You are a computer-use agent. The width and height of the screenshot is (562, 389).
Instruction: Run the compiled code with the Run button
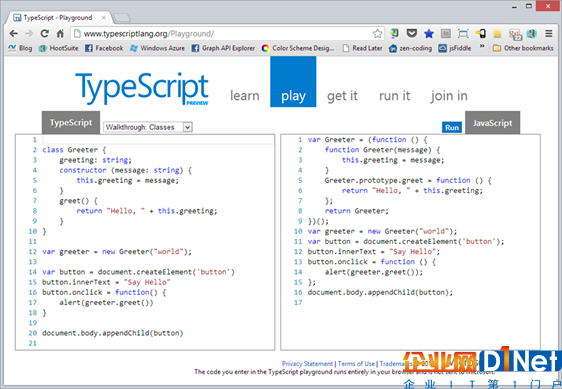[452, 128]
